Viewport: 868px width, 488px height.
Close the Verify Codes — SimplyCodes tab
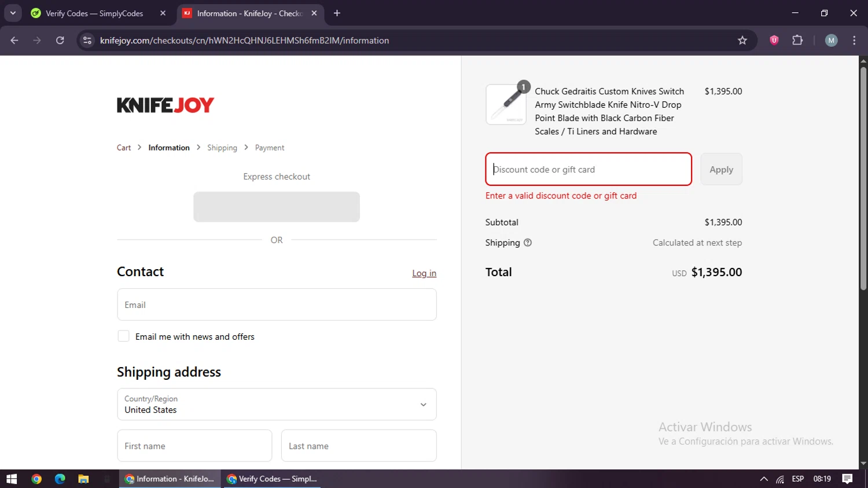point(163,13)
